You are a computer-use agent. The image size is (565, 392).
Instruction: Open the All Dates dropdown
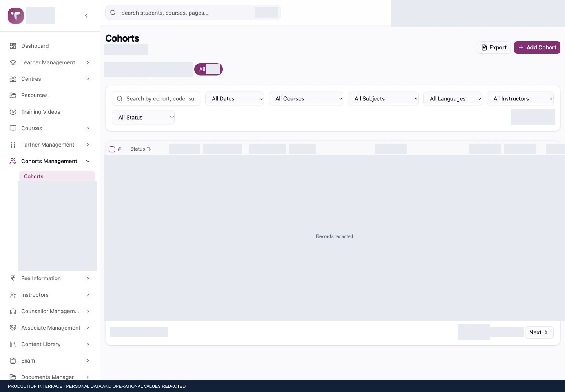point(235,99)
